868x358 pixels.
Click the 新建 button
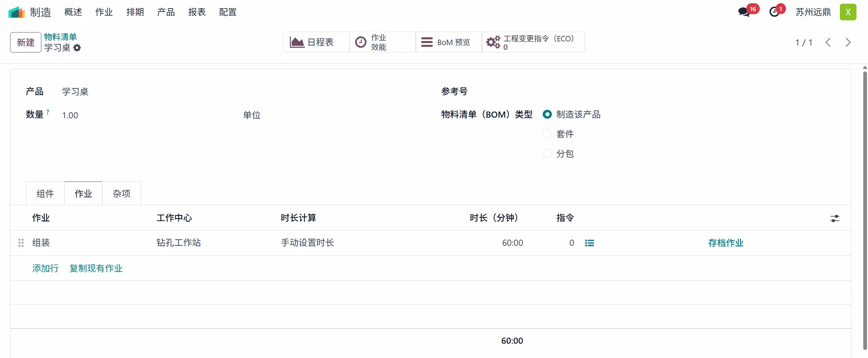point(26,42)
